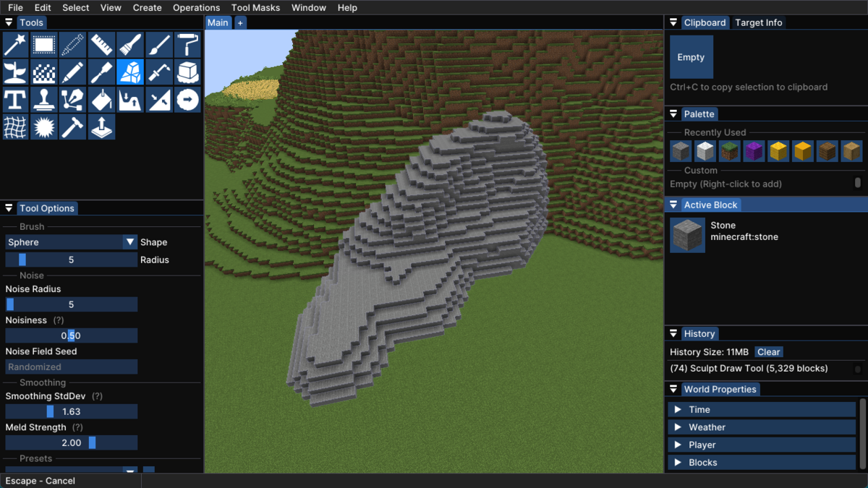This screenshot has height=488, width=868.
Task: Activate the Paint Roller tool
Action: (187, 44)
